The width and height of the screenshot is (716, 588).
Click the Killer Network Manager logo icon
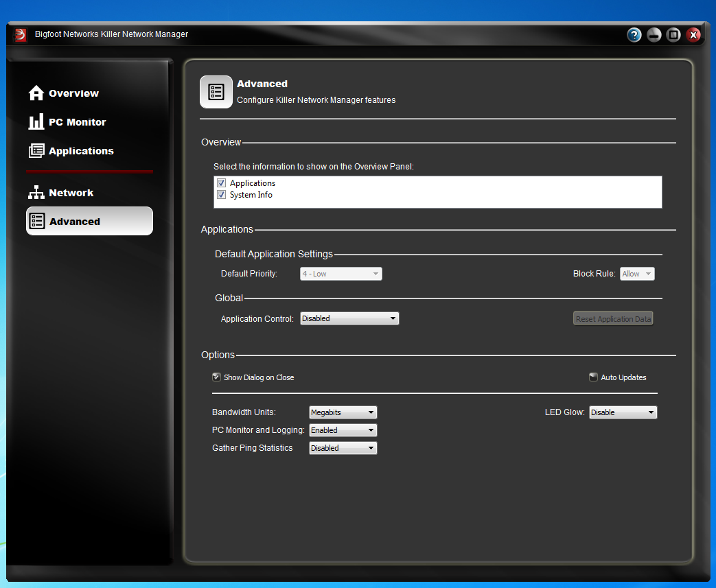[20, 35]
